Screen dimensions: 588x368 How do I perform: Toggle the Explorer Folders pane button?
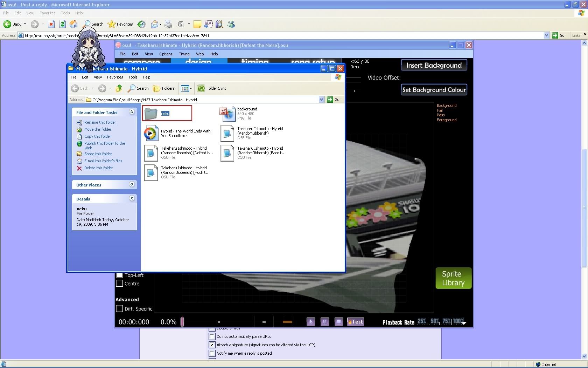(x=164, y=88)
